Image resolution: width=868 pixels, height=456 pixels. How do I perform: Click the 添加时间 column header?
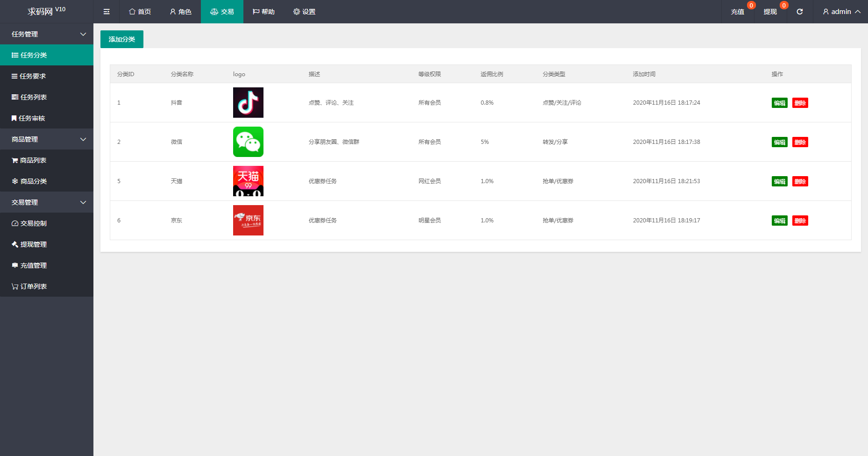pyautogui.click(x=644, y=74)
